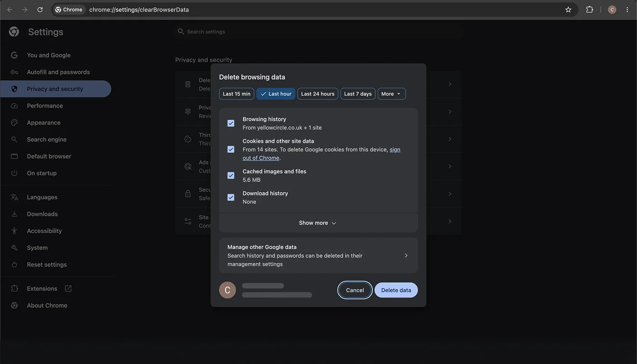This screenshot has width=637, height=364.
Task: Open the More time range dropdown
Action: point(392,94)
